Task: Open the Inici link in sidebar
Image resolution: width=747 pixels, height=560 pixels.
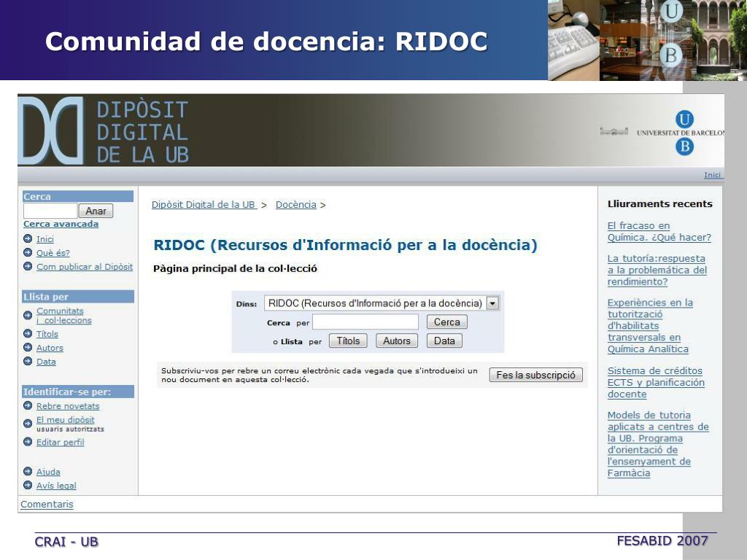Action: [x=45, y=239]
